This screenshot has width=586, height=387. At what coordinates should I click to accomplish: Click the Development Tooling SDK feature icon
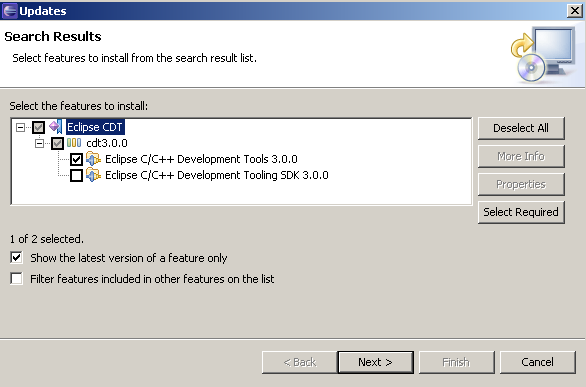[93, 175]
